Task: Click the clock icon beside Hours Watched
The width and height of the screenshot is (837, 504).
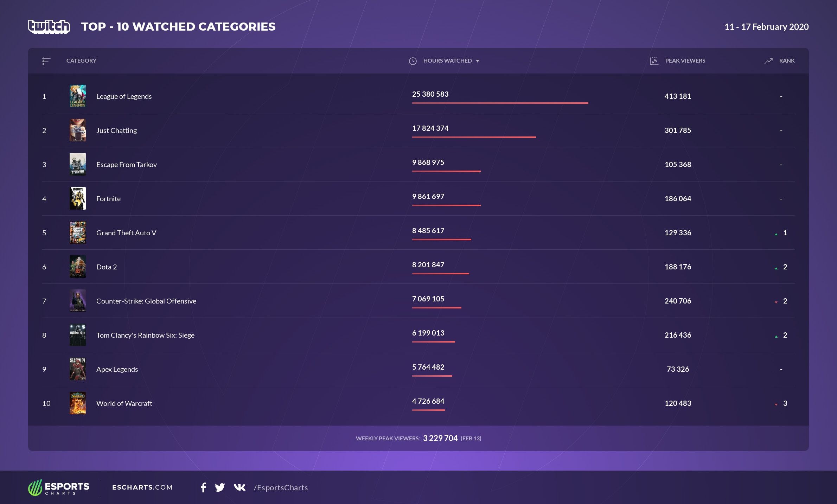Action: click(x=413, y=60)
